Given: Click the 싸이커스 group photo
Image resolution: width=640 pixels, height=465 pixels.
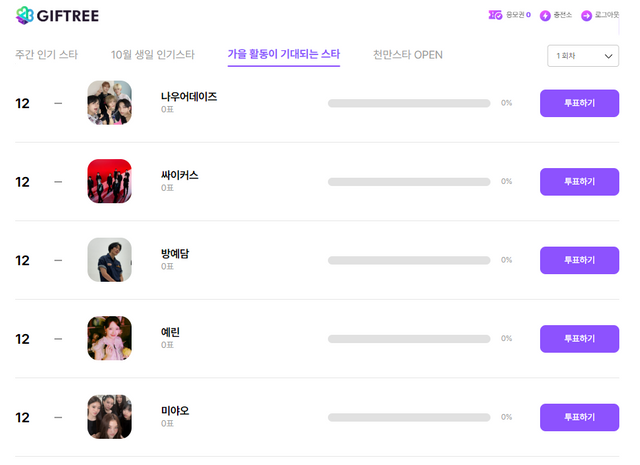Looking at the screenshot, I should 109,181.
